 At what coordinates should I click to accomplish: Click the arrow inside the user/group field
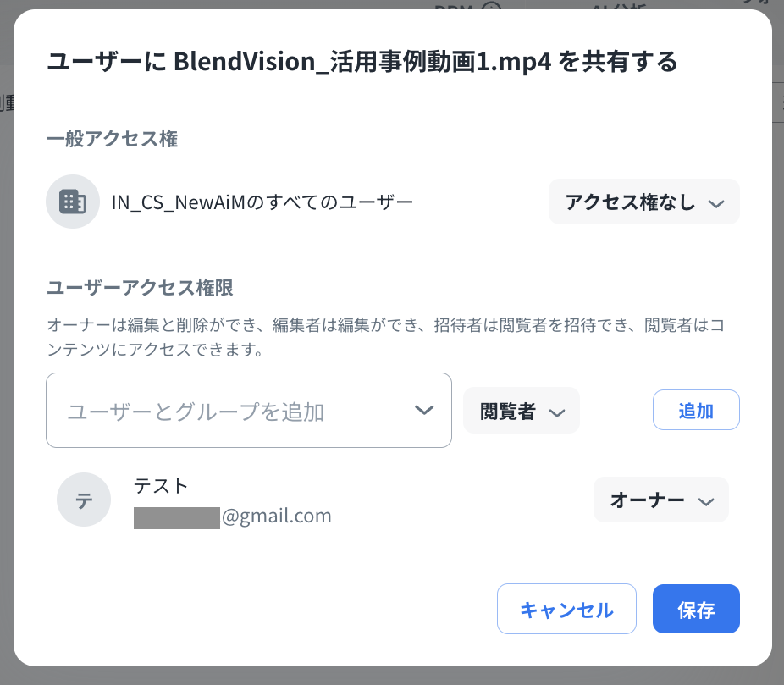425,411
